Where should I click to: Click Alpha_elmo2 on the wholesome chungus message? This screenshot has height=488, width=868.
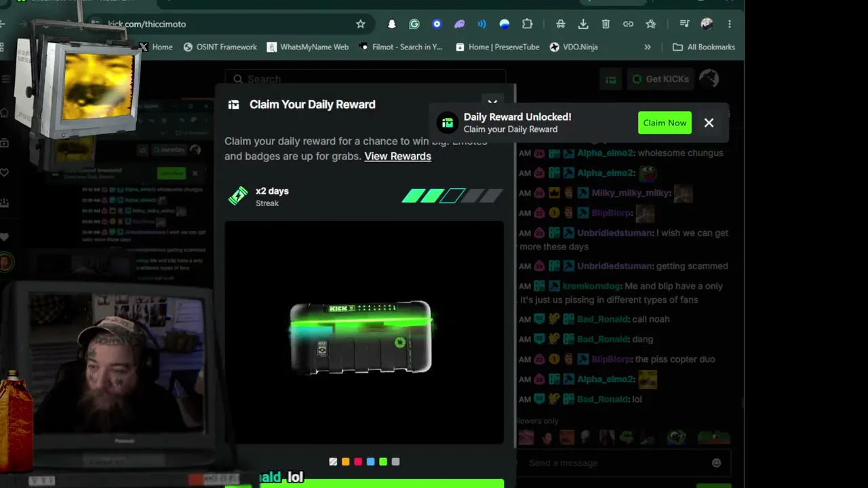click(605, 152)
